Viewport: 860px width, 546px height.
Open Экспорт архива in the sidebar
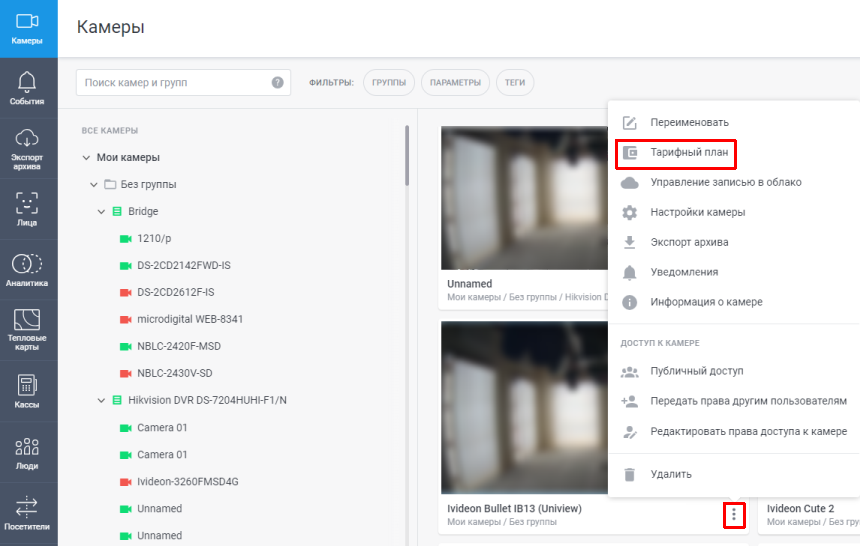coord(27,149)
